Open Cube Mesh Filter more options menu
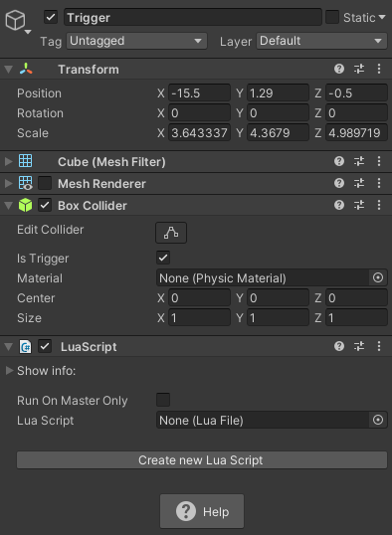Screen dimensions: 392x535 click(x=379, y=161)
